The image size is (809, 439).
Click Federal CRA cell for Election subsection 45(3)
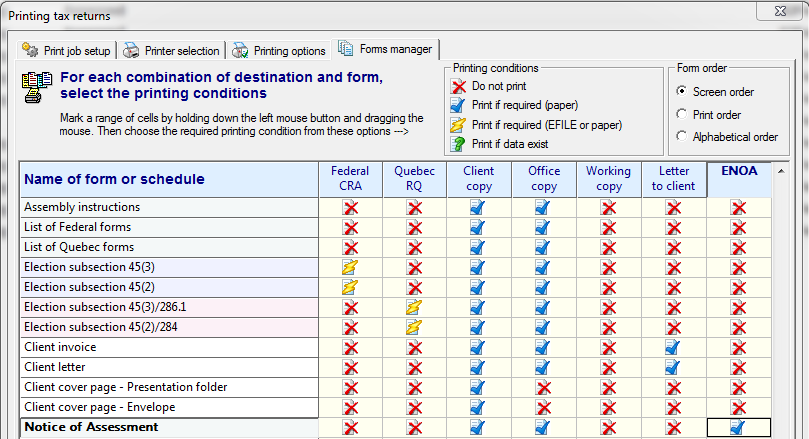pos(350,267)
